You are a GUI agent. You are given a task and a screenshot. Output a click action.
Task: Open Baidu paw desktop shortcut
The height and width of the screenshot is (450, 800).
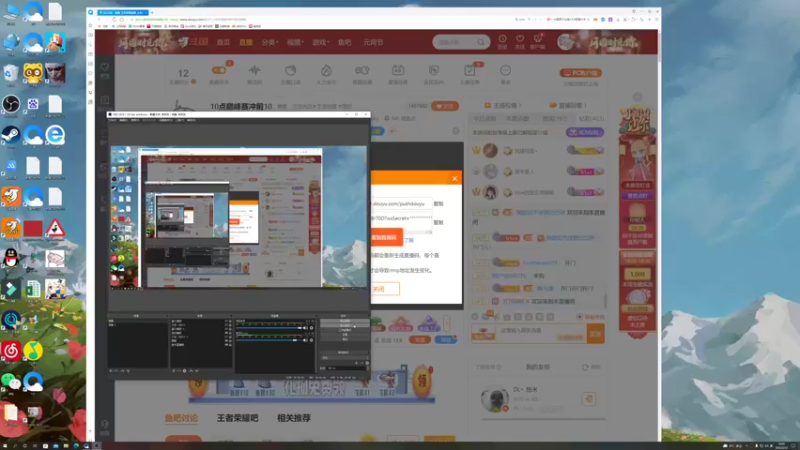[33, 105]
